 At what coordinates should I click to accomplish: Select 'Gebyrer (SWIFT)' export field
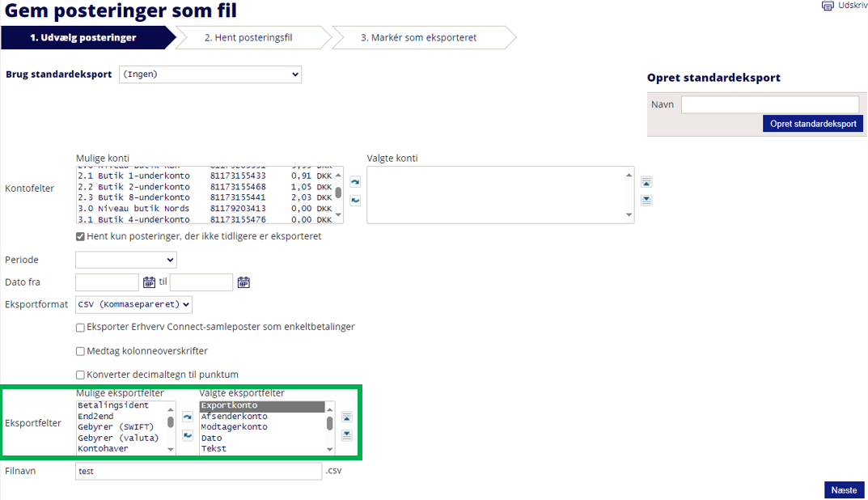[121, 427]
